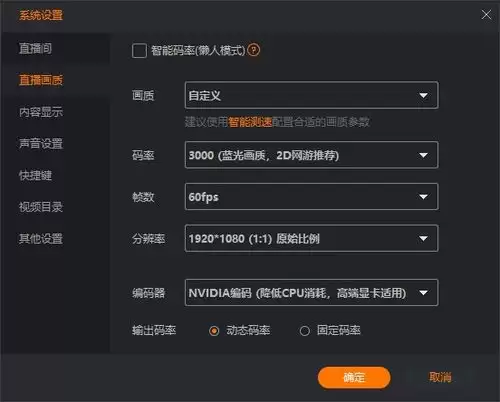
Task: Click the 取消 button
Action: pyautogui.click(x=440, y=377)
